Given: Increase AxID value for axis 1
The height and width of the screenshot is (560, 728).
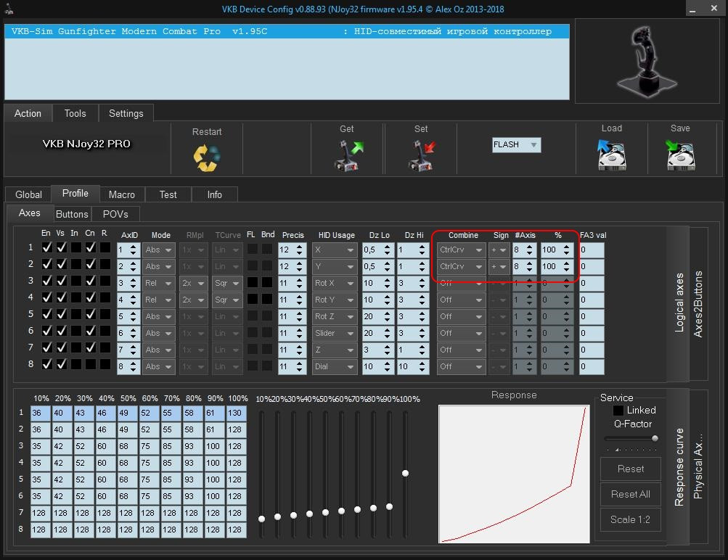Looking at the screenshot, I should click(134, 247).
